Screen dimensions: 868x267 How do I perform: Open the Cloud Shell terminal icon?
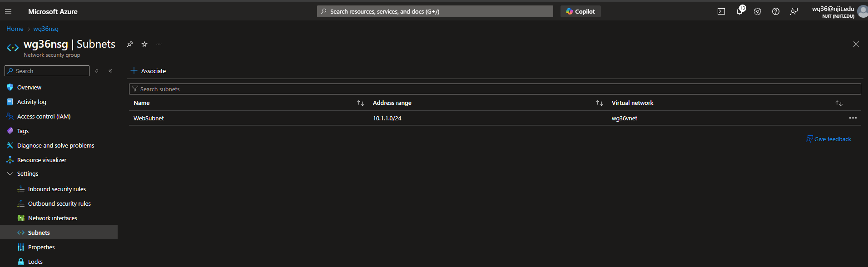tap(721, 11)
